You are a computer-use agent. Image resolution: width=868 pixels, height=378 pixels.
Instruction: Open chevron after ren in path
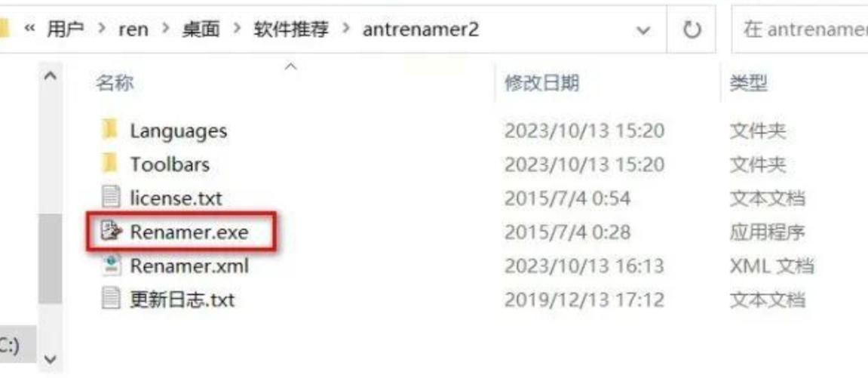tap(165, 29)
